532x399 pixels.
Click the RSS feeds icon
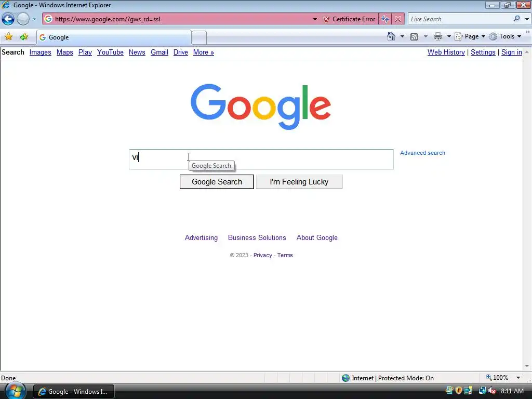coord(414,37)
